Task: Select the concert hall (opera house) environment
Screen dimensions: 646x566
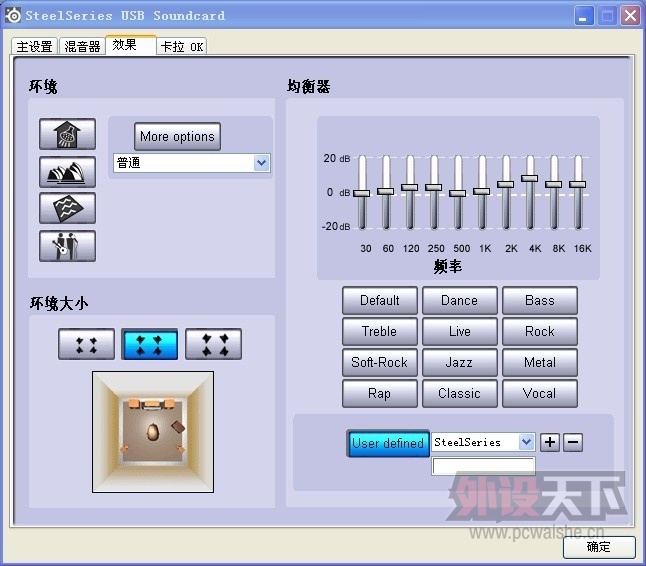Action: coord(68,172)
